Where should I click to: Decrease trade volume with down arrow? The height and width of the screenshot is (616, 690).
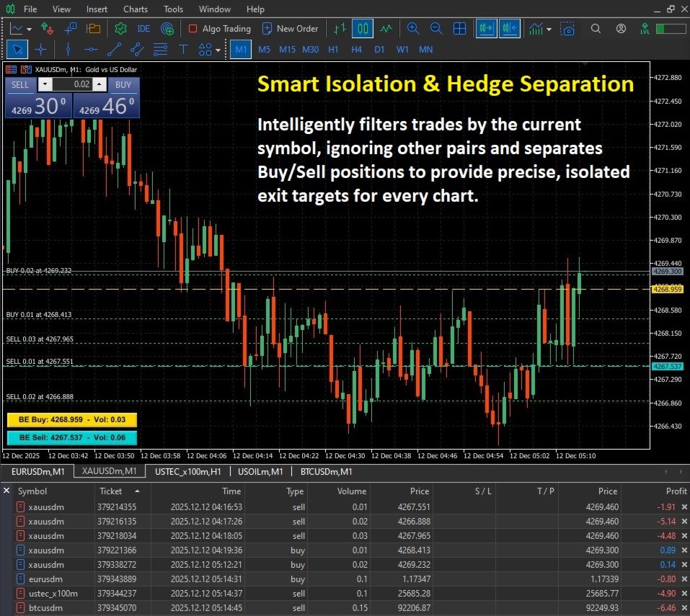click(45, 84)
